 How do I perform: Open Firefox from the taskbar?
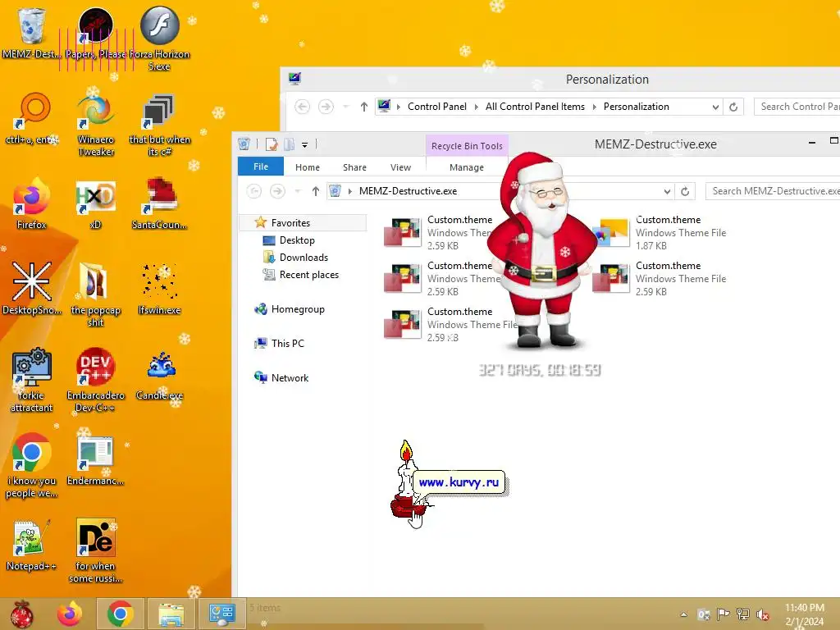[71, 614]
